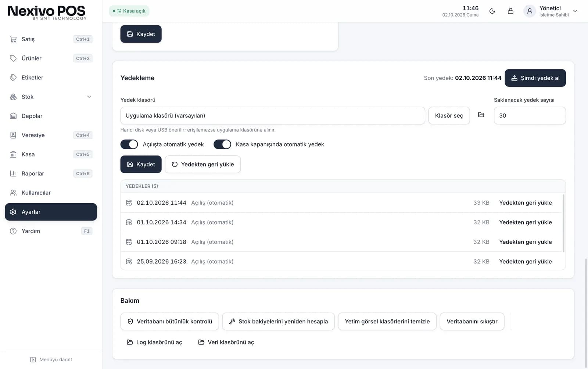Click Saklanacak yedek sayısı field

pyautogui.click(x=530, y=115)
